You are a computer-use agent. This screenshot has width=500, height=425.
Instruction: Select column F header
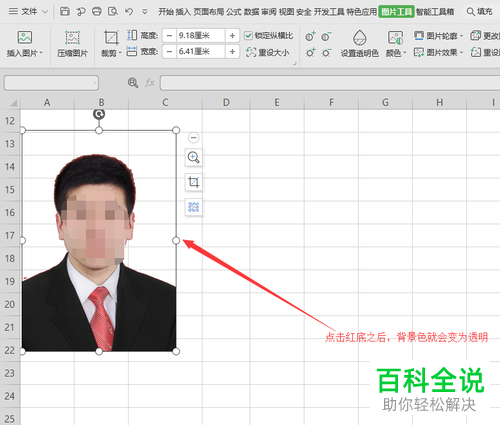331,102
